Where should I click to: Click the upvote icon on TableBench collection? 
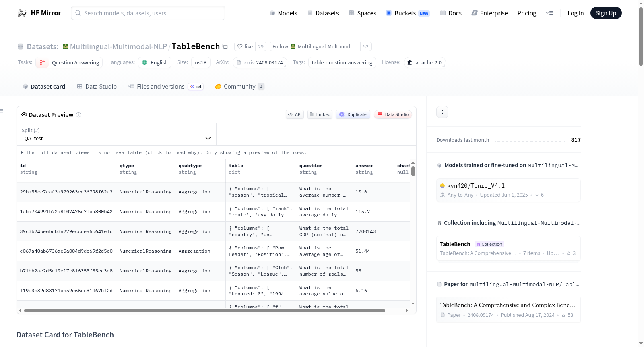pos(569,253)
